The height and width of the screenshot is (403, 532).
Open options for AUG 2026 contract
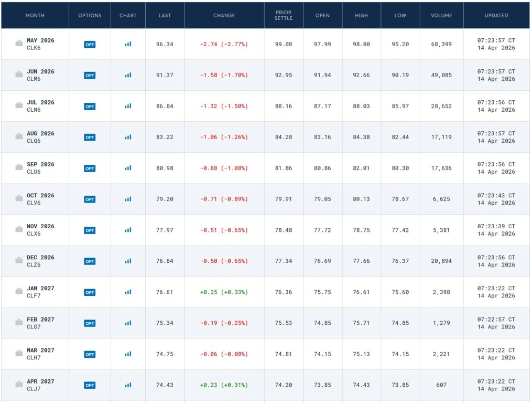pyautogui.click(x=90, y=137)
